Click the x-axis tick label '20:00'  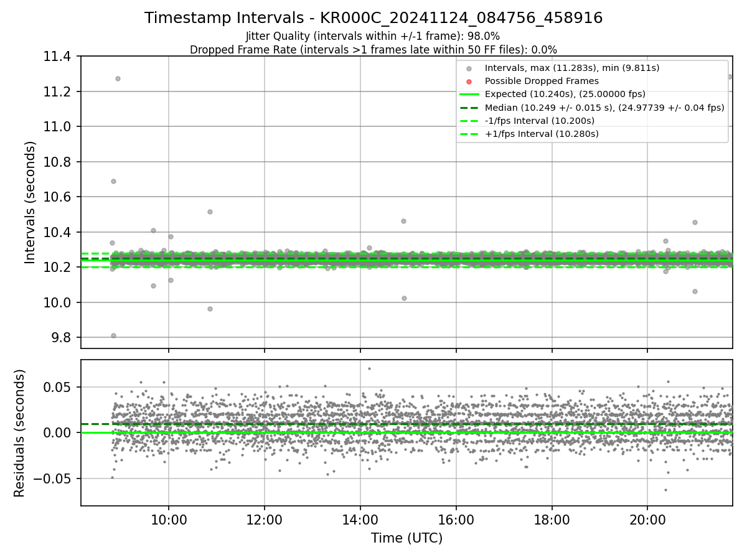click(647, 519)
